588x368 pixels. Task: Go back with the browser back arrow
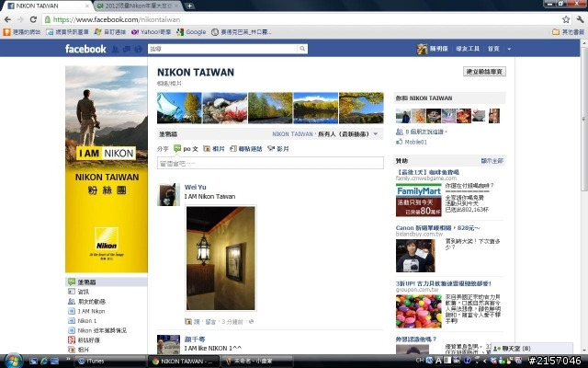pyautogui.click(x=7, y=19)
